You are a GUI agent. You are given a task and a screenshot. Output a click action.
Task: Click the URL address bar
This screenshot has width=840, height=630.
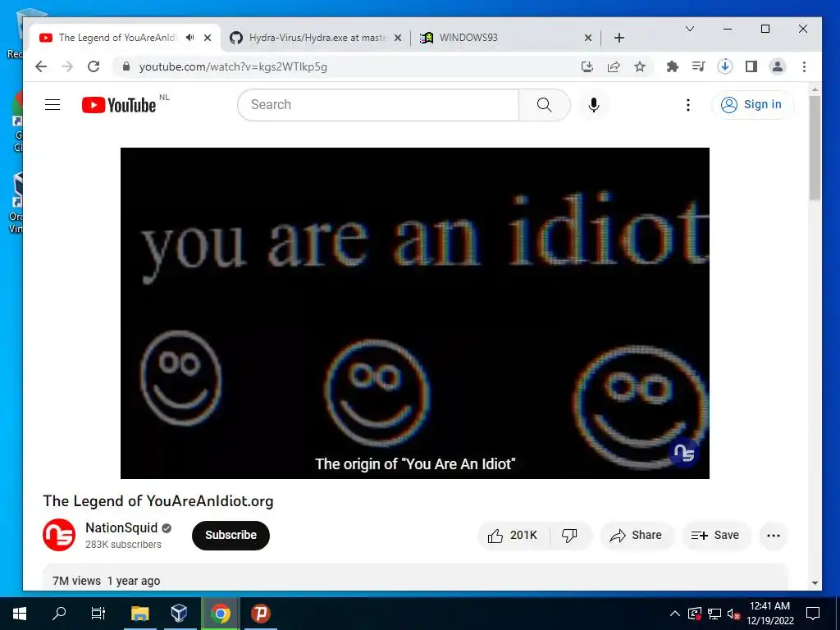(x=348, y=66)
